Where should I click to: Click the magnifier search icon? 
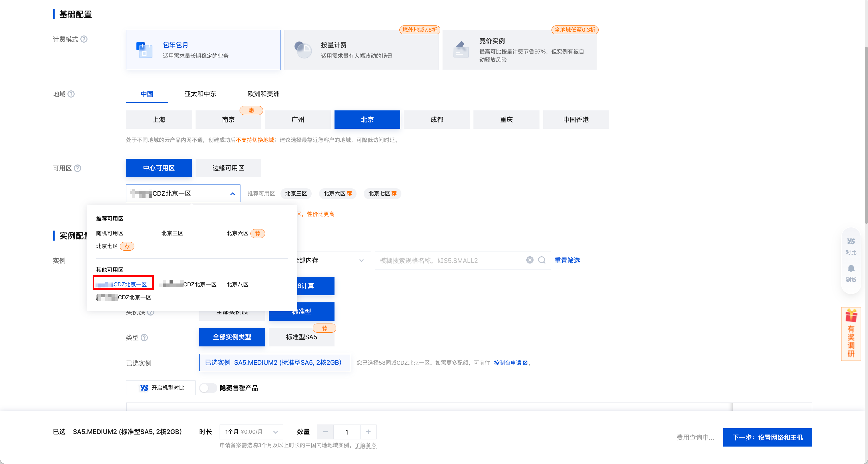click(x=542, y=260)
